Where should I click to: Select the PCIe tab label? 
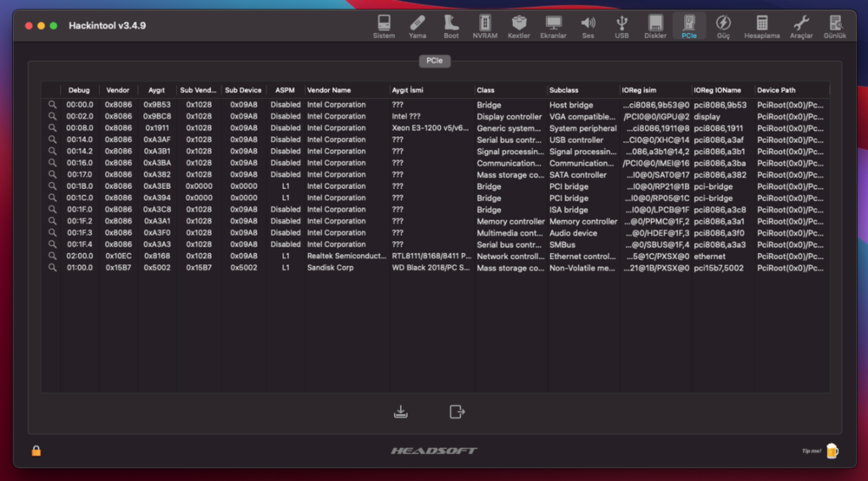(x=433, y=61)
